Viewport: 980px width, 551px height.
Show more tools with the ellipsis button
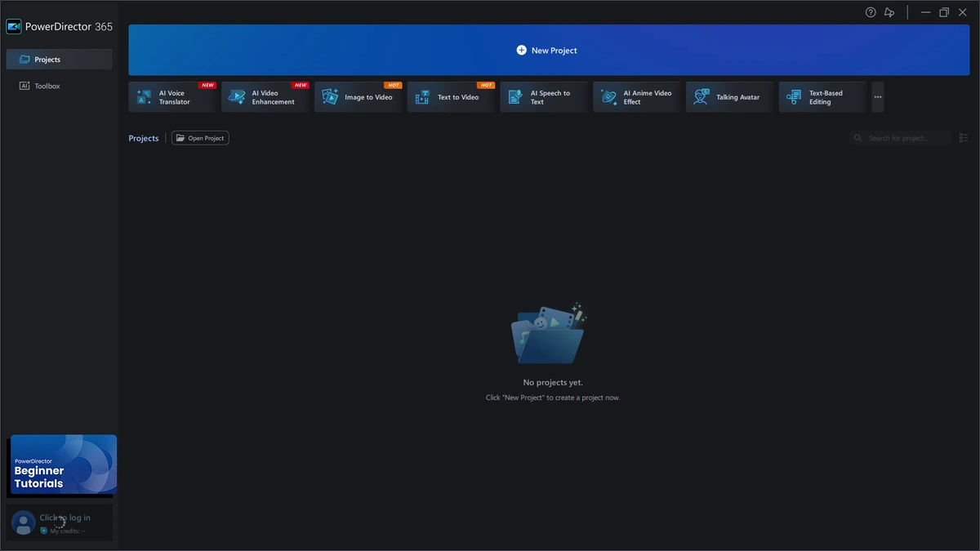878,97
